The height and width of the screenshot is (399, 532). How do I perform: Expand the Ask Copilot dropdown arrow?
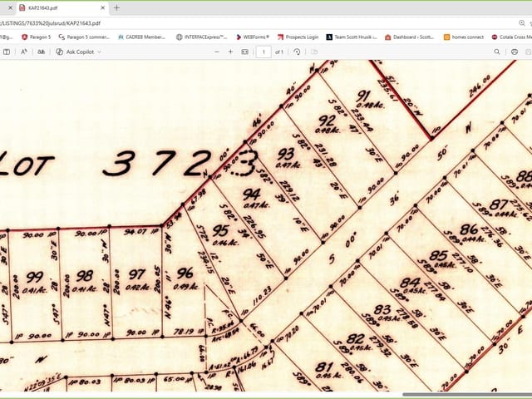pyautogui.click(x=100, y=52)
